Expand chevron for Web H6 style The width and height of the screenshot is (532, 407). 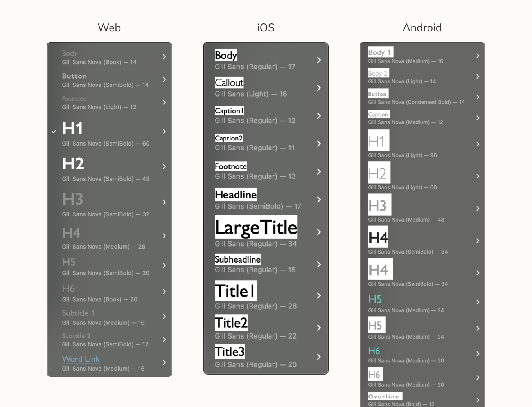164,292
